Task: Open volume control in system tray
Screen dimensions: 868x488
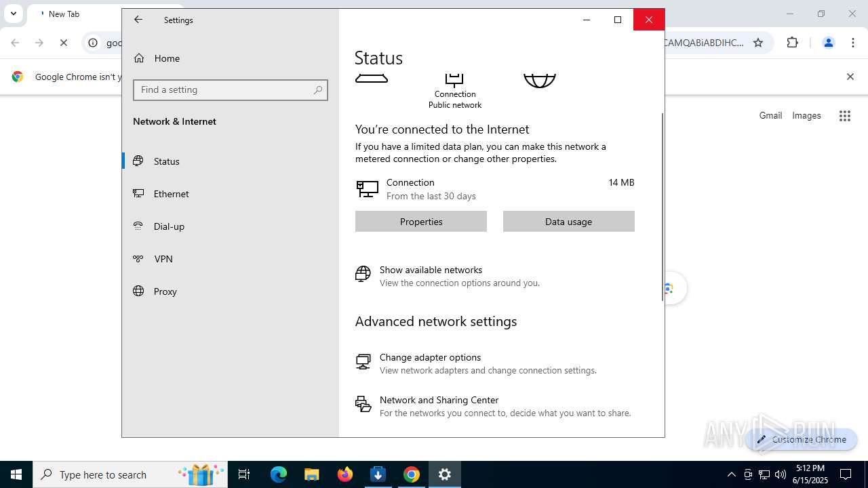Action: tap(781, 474)
